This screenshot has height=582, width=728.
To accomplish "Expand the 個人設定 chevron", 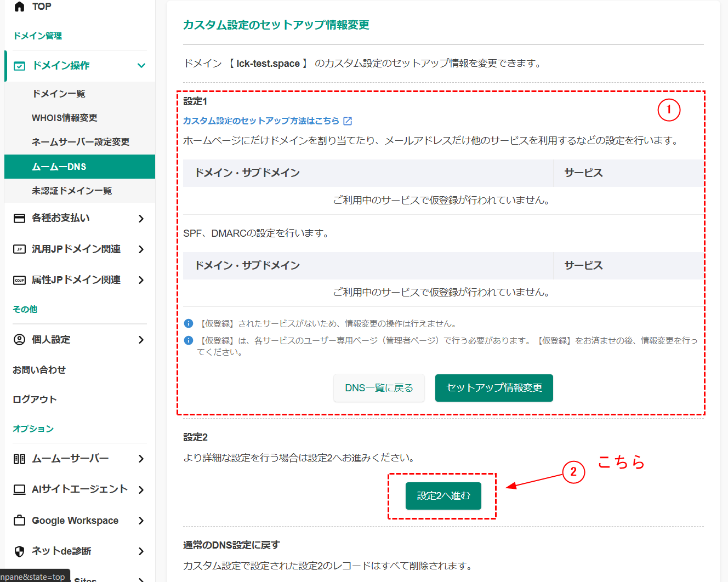I will [x=141, y=340].
